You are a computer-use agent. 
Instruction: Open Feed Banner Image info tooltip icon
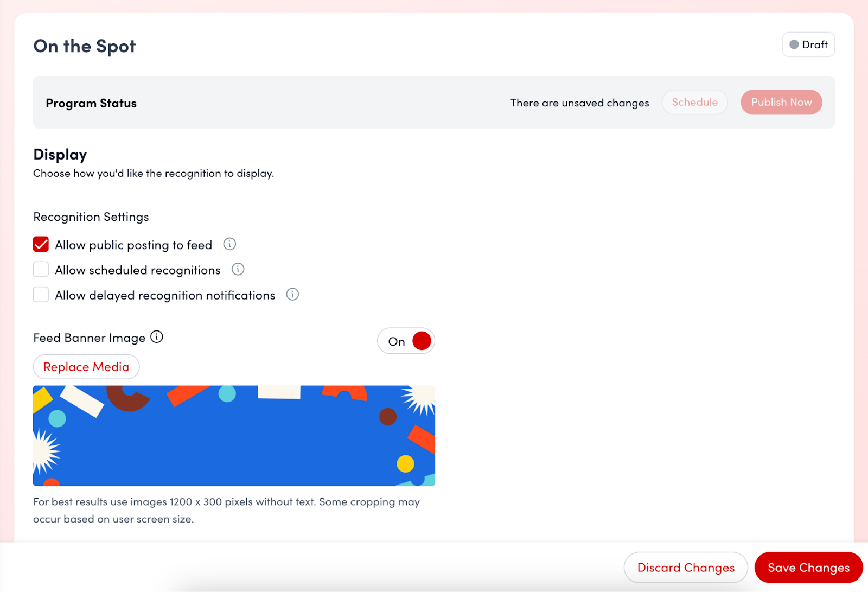coord(157,337)
